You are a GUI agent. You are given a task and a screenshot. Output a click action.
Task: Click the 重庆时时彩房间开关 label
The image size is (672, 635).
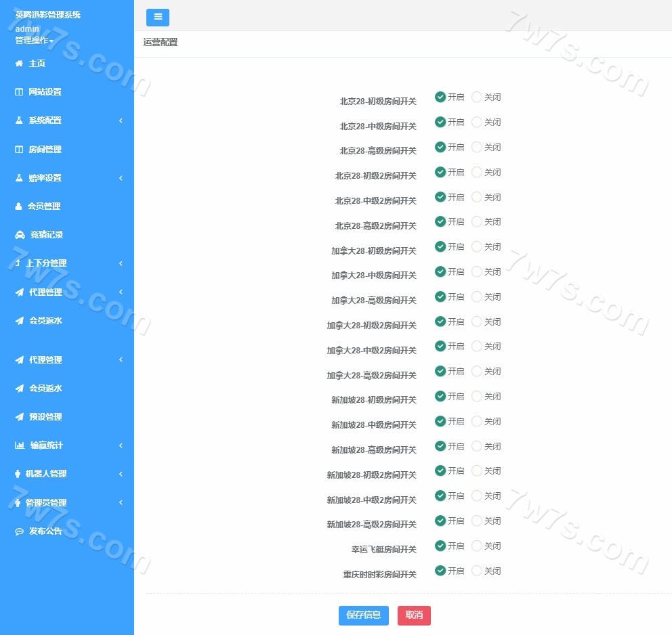pos(379,575)
